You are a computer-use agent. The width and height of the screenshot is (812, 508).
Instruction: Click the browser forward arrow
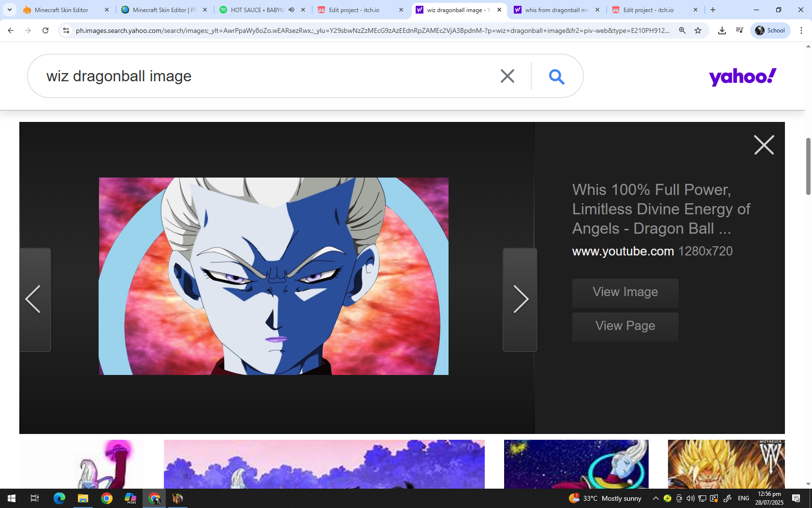coord(28,30)
